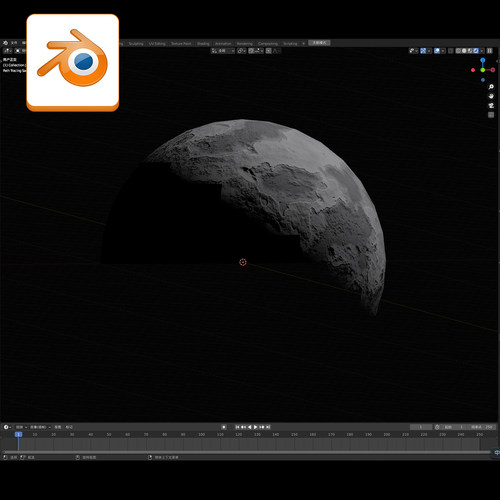The height and width of the screenshot is (500, 500).
Task: Open object type visibility options
Action: [414, 51]
